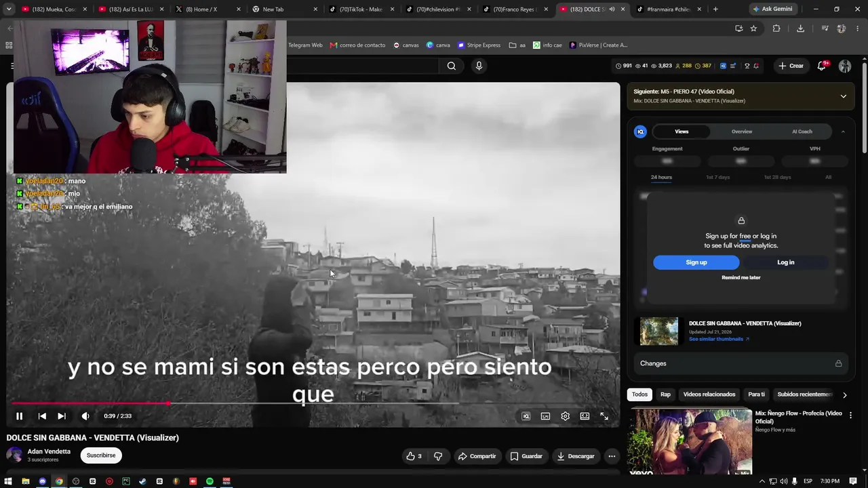The image size is (868, 488).
Task: Switch to the Views analytics tab
Action: pyautogui.click(x=682, y=131)
